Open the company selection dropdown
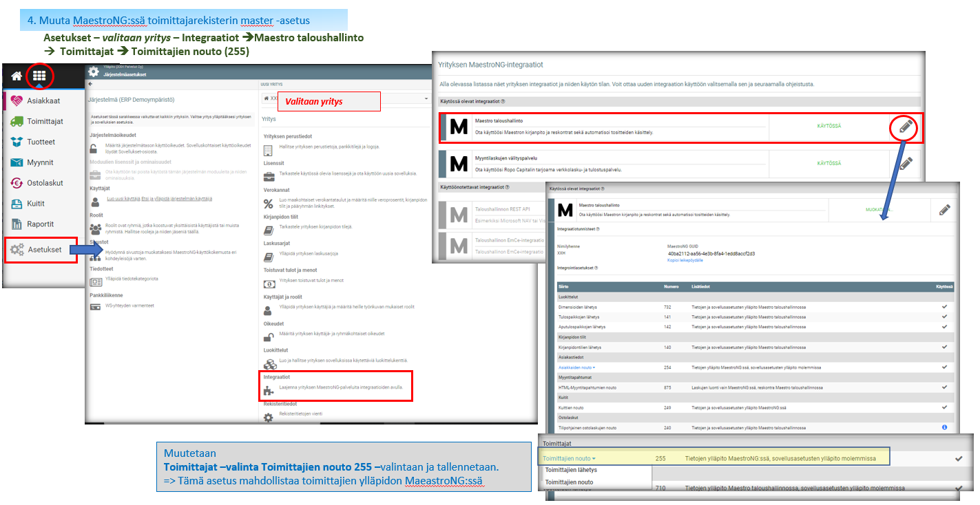980x505 pixels. (426, 99)
